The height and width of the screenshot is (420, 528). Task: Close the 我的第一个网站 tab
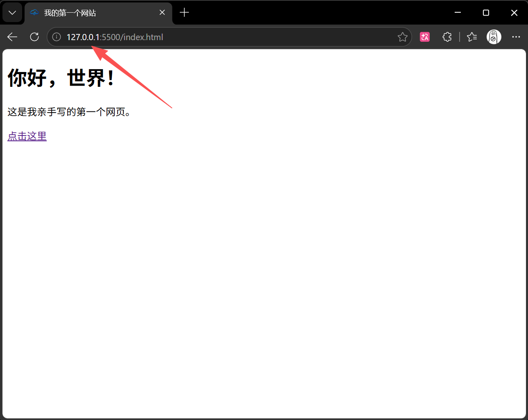point(162,13)
